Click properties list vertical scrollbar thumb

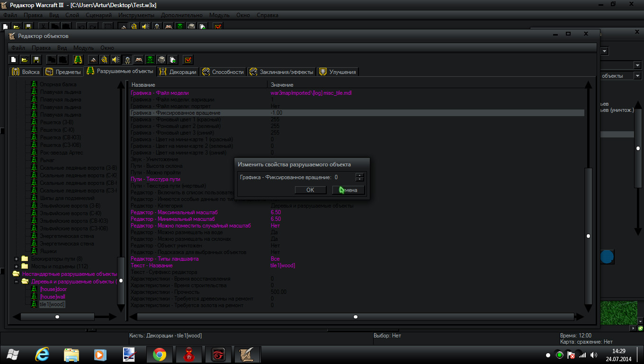tap(588, 236)
